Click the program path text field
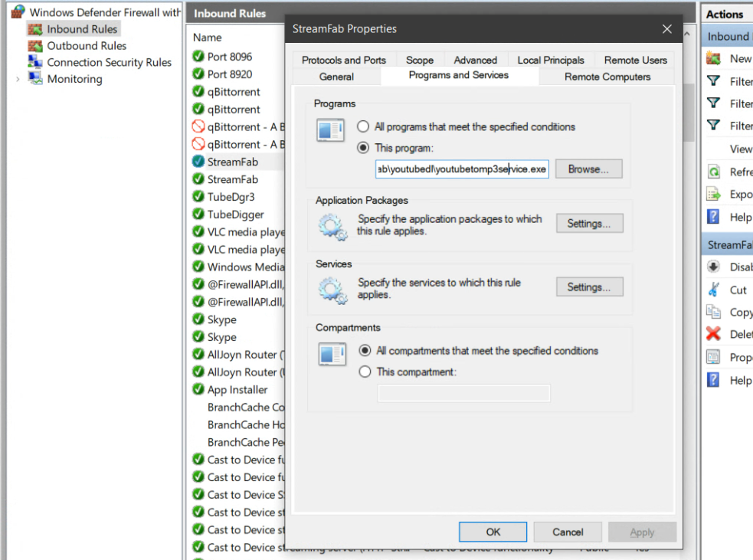Screen dimensions: 753x560 [x=462, y=169]
